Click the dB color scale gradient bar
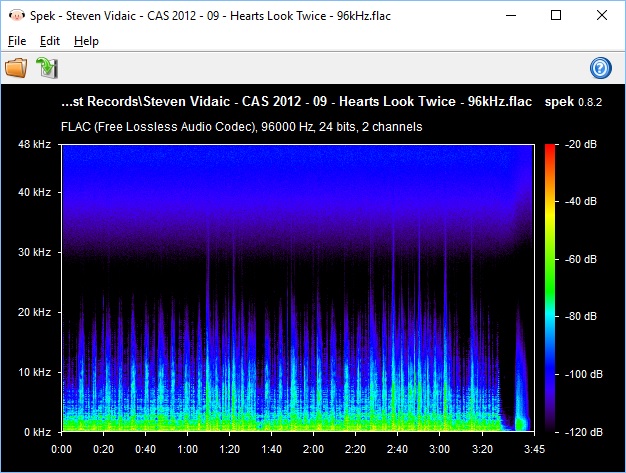This screenshot has width=626, height=473. point(549,288)
